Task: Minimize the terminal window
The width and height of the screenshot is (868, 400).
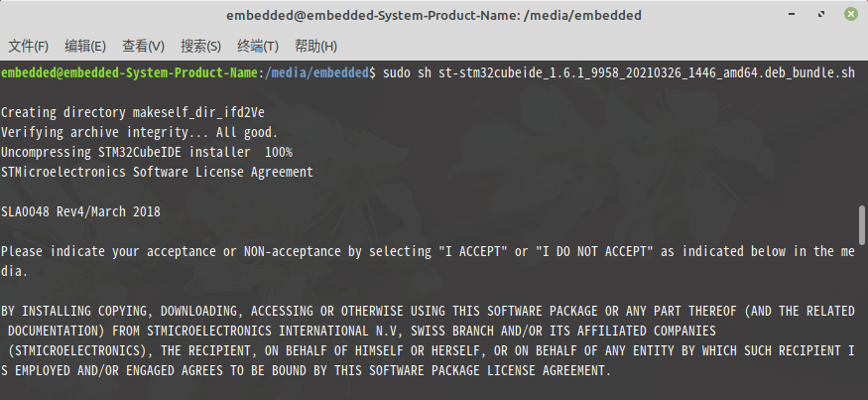Action: pos(793,15)
